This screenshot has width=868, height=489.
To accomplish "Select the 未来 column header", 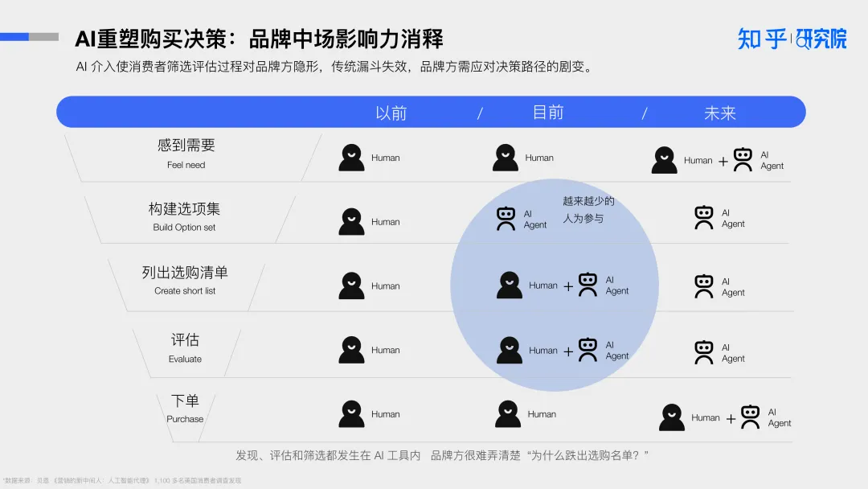I will coord(719,113).
